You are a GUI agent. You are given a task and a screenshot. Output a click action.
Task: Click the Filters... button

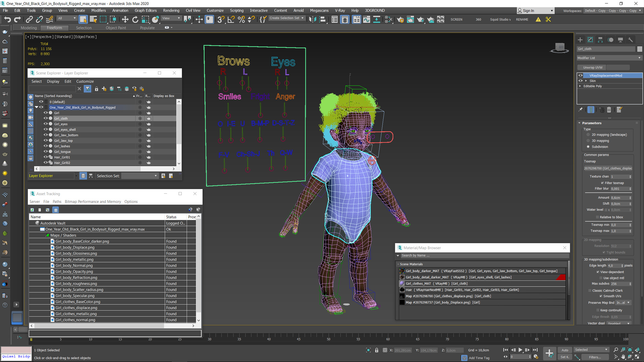pos(595,357)
